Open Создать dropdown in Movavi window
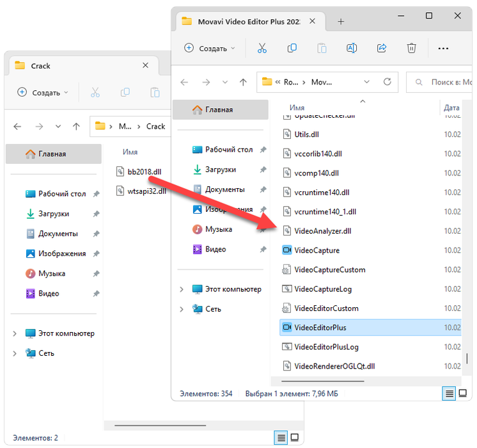The height and width of the screenshot is (448, 477). click(x=210, y=48)
